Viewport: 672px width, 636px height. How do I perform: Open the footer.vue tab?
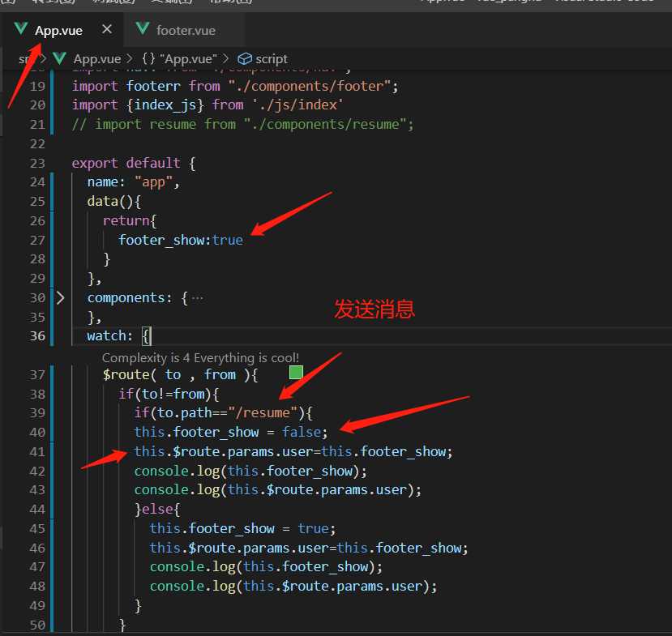point(186,31)
